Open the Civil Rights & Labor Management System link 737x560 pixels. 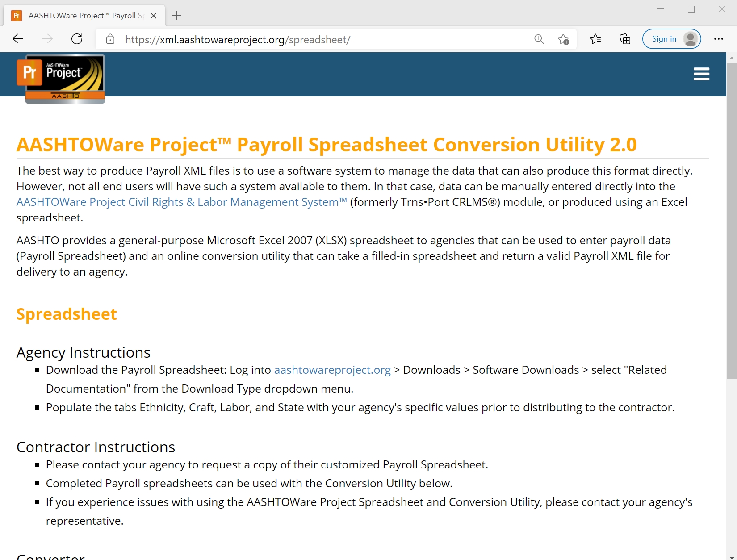(x=182, y=202)
